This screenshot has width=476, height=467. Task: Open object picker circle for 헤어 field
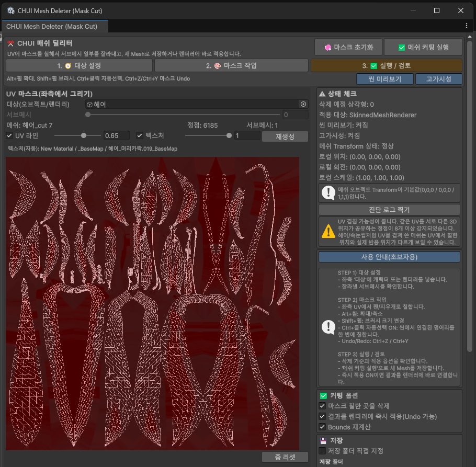pyautogui.click(x=303, y=105)
